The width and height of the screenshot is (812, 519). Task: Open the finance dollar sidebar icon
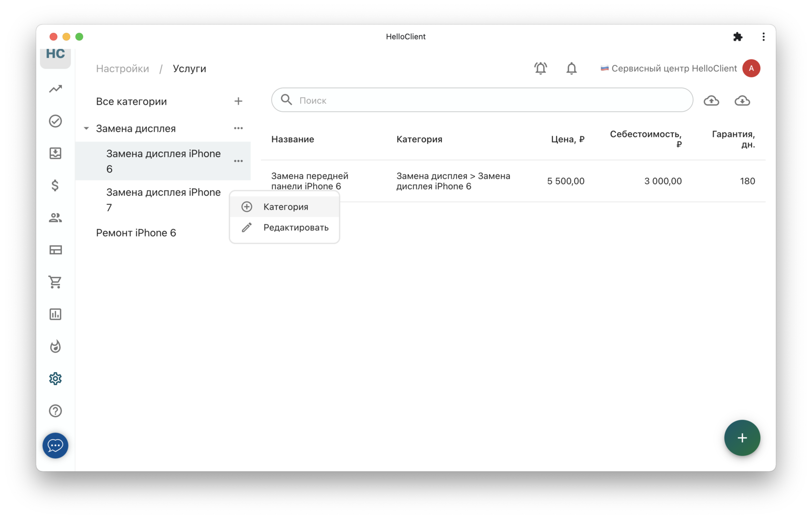(x=56, y=186)
